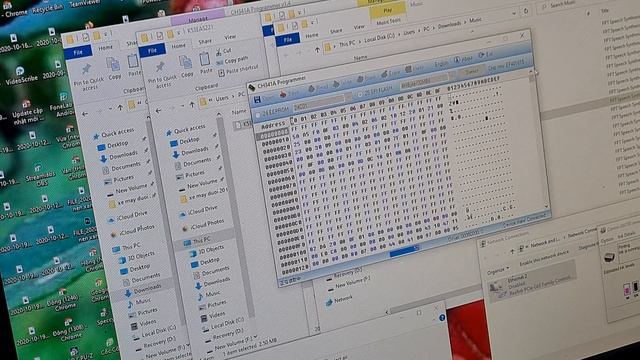Image resolution: width=640 pixels, height=360 pixels.
Task: Open the Organize menu in Network Connections
Action: 498,270
